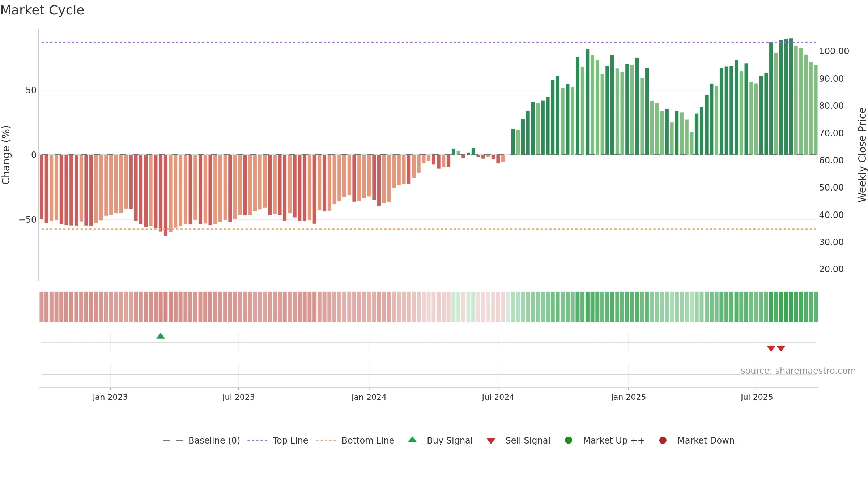This screenshot has height=488, width=868.
Task: Click the 50.00 price axis tick
Action: click(831, 187)
